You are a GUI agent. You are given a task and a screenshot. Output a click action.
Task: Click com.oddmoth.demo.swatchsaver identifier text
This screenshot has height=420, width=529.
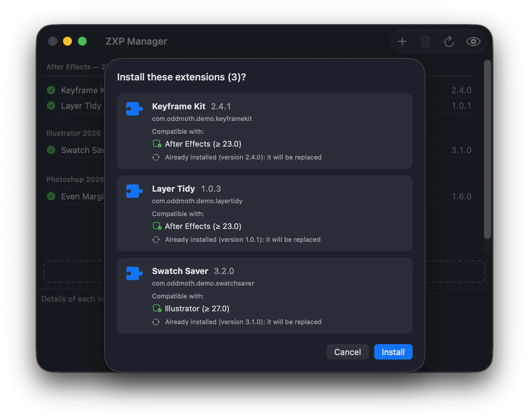(203, 283)
